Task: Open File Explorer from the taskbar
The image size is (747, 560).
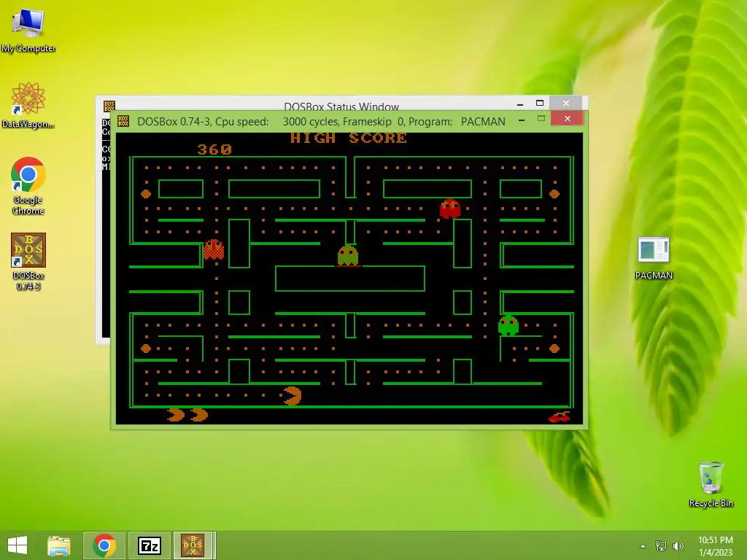Action: click(59, 545)
